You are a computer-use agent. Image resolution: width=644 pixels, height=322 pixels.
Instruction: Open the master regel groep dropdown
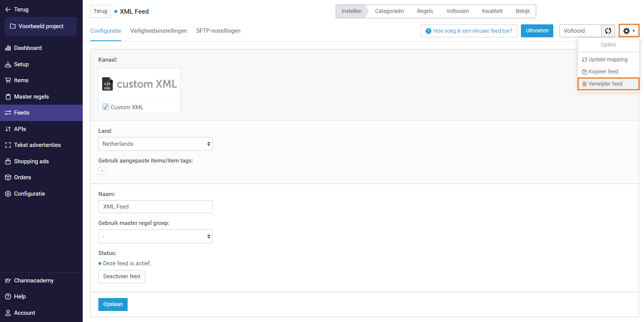click(x=155, y=236)
